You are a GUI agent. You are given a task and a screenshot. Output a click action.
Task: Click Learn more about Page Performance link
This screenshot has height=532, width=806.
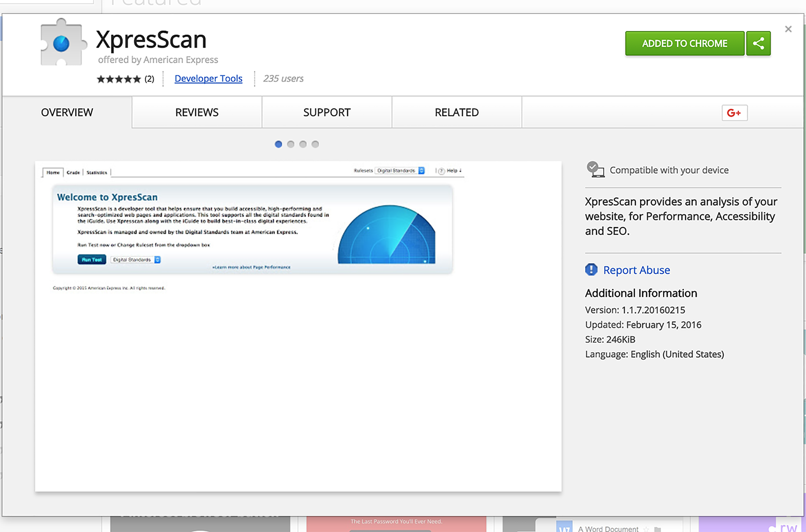[x=251, y=267]
